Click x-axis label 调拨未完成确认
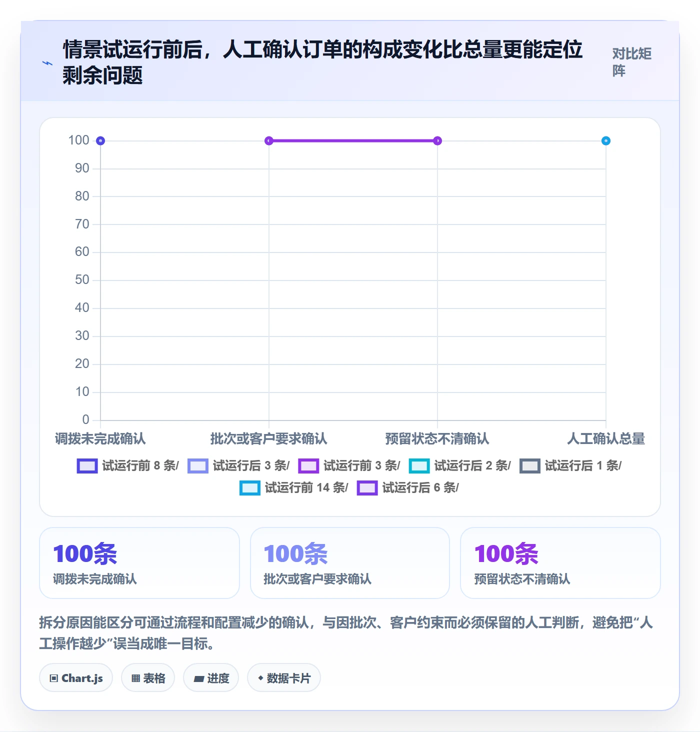 click(100, 439)
